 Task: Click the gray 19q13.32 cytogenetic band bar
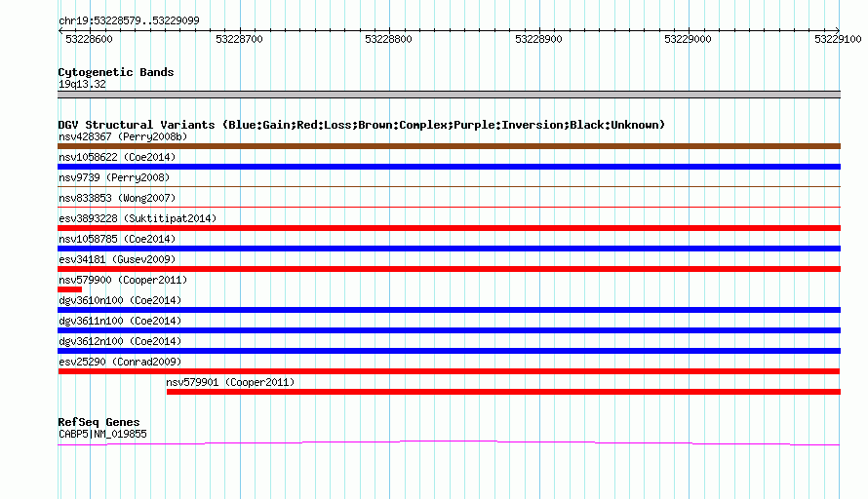tap(449, 95)
